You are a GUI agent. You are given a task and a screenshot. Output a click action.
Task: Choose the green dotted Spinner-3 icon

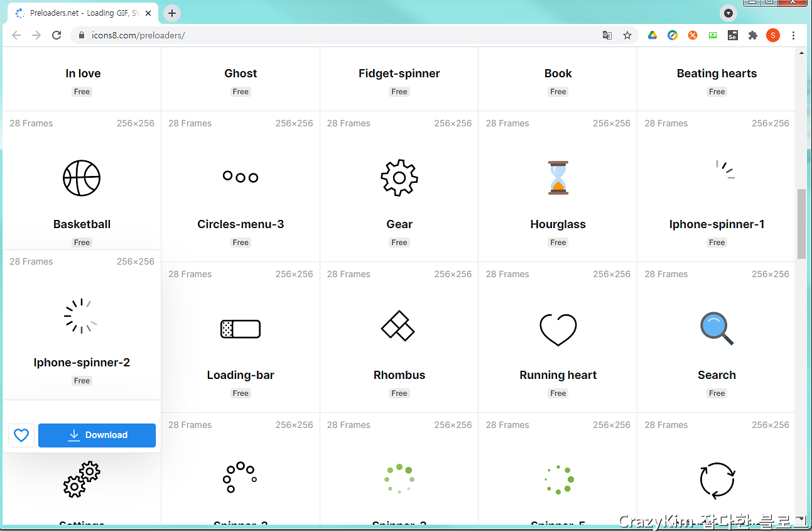click(x=399, y=479)
